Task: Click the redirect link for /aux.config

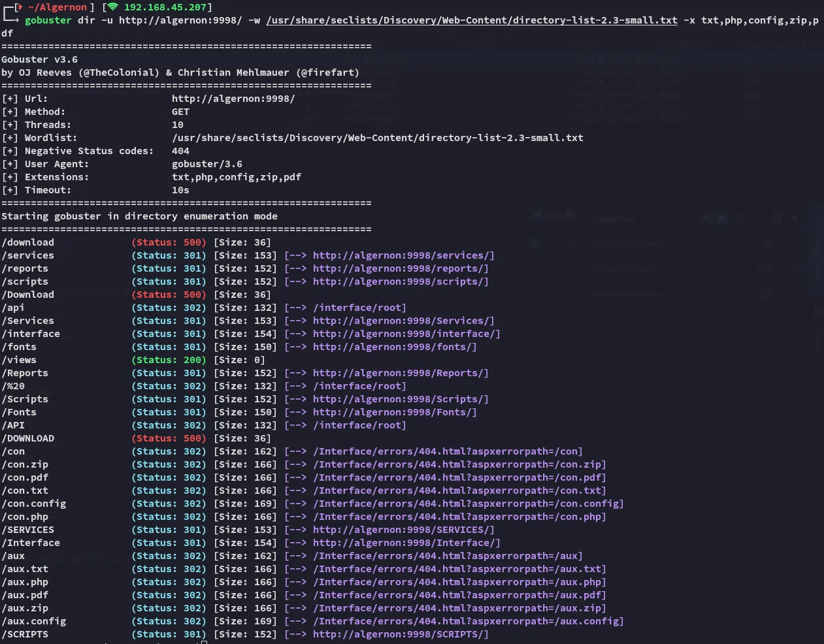Action: tap(468, 621)
